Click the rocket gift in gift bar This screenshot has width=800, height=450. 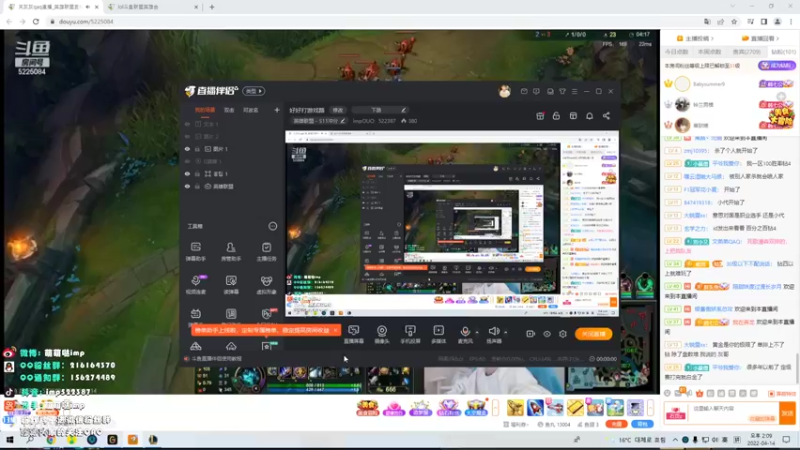(535, 407)
